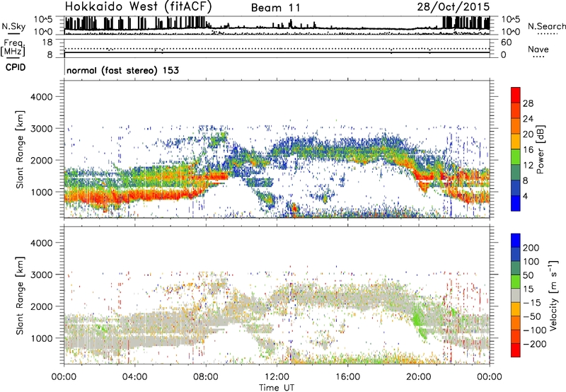The width and height of the screenshot is (566, 392).
Task: Click the '2000' tick on power panel
Action: pos(42,160)
